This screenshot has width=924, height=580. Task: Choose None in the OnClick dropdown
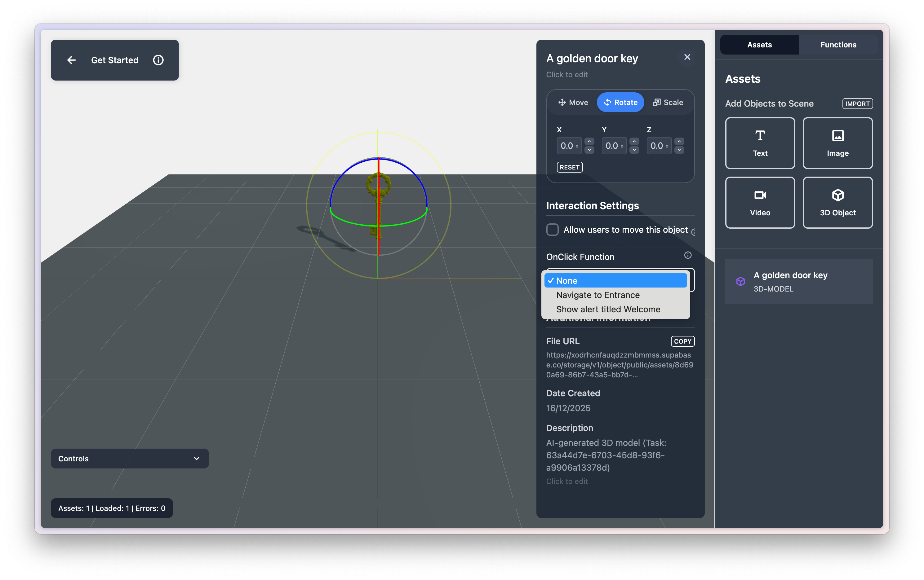[x=615, y=281]
